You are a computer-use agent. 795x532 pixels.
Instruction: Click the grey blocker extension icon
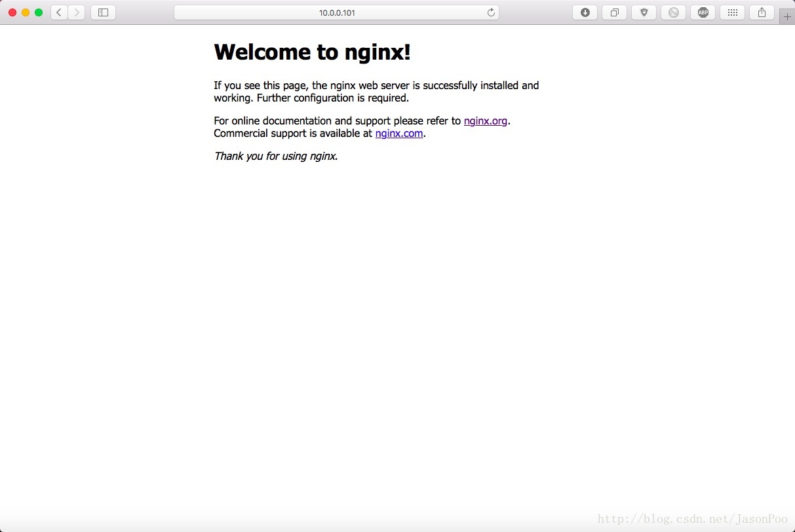tap(673, 12)
